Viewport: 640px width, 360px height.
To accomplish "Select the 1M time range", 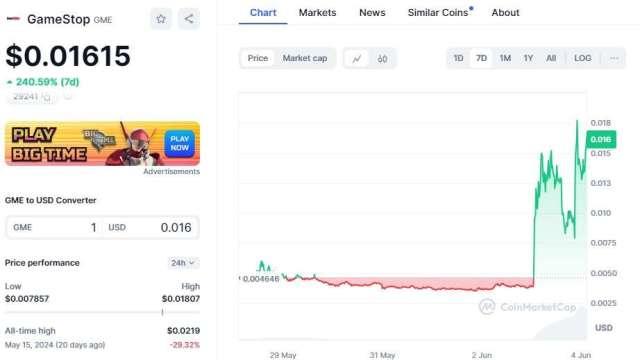I will (x=505, y=58).
